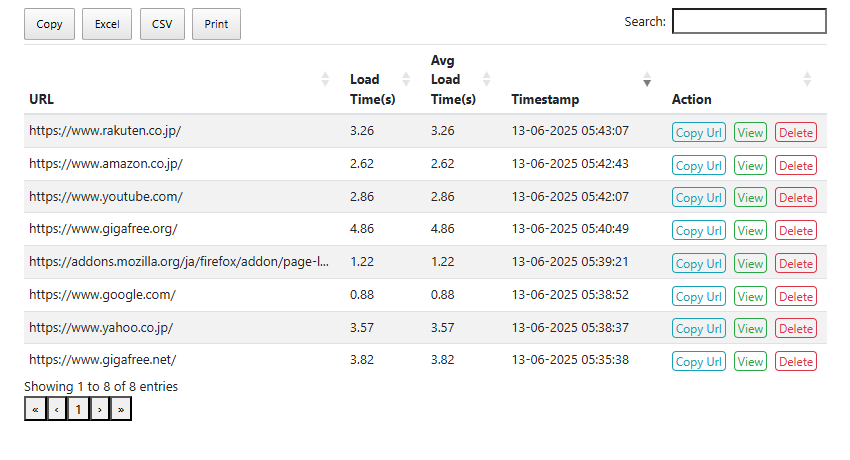Image resolution: width=850 pixels, height=460 pixels.
Task: Go to next page arrow
Action: pos(100,409)
